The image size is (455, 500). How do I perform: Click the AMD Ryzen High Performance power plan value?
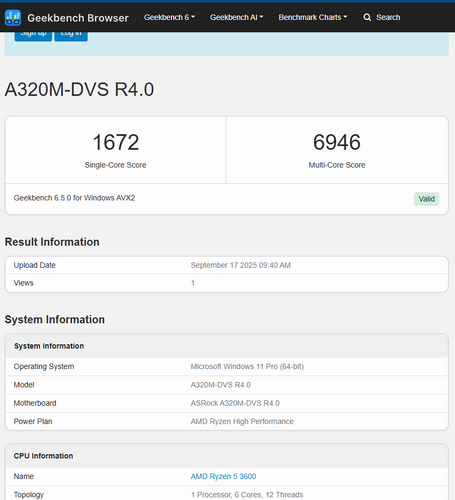pyautogui.click(x=242, y=422)
